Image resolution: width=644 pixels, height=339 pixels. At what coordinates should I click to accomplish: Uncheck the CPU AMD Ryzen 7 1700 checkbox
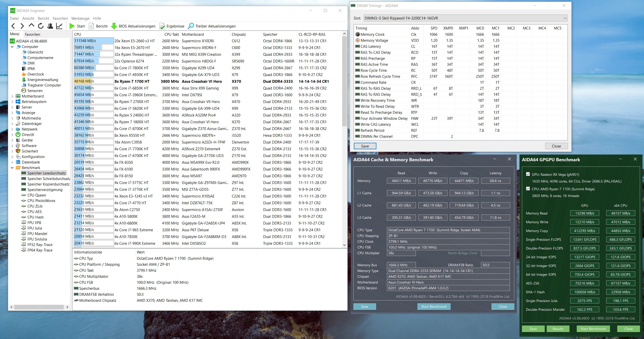(528, 189)
